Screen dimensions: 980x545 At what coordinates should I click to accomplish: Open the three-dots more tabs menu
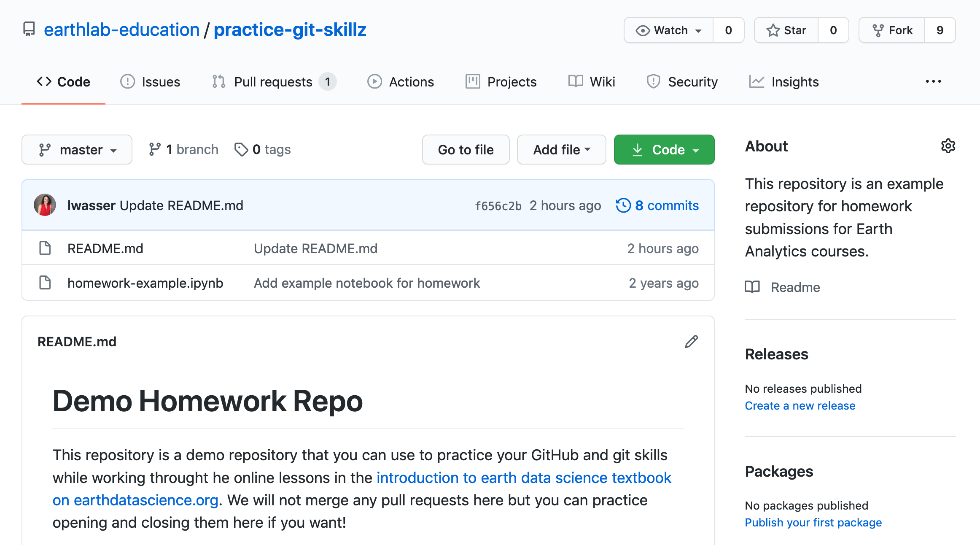(x=933, y=81)
